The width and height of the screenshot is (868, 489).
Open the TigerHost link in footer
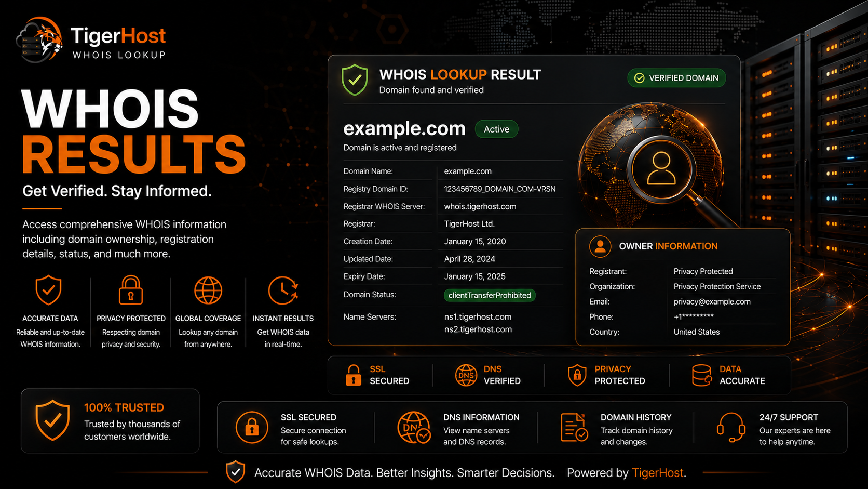coord(657,473)
